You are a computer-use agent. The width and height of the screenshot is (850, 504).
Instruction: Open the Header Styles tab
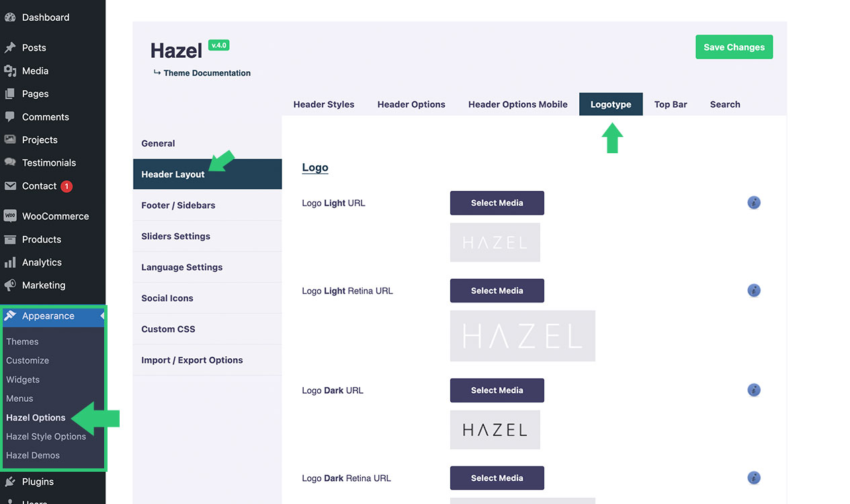[323, 104]
